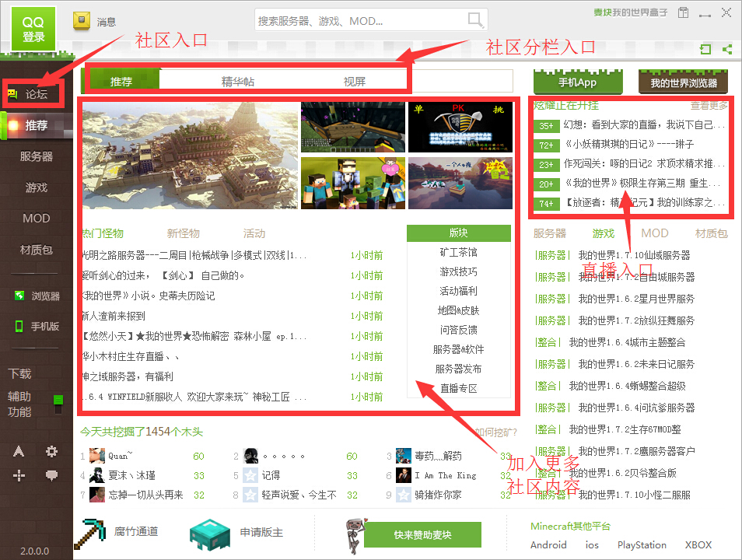The width and height of the screenshot is (742, 560).
Task: Click the 腐竹通道 pickaxe icon at bottom
Action: point(90,533)
